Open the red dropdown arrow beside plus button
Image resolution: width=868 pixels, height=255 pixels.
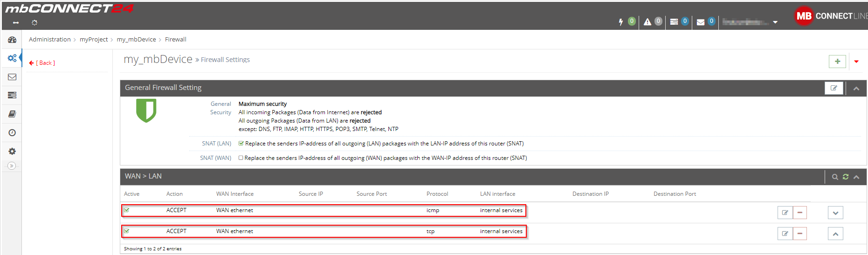(856, 62)
